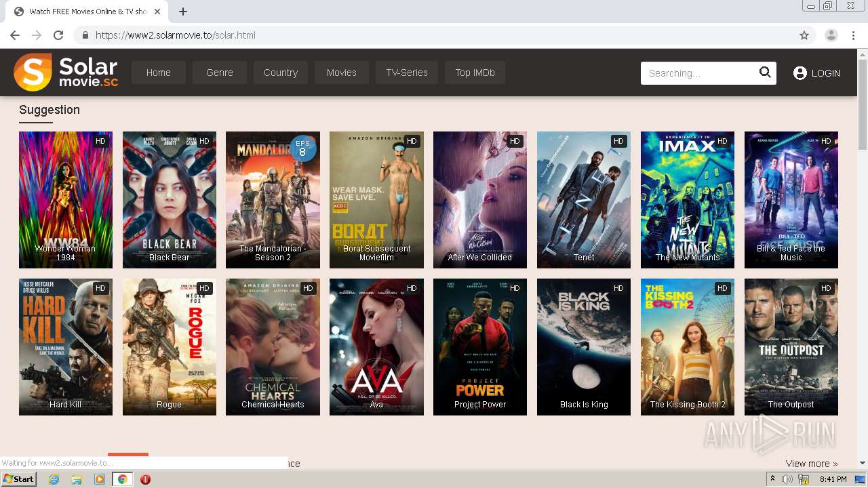This screenshot has width=868, height=488.
Task: Show hidden tray icons arrow
Action: pos(772,479)
